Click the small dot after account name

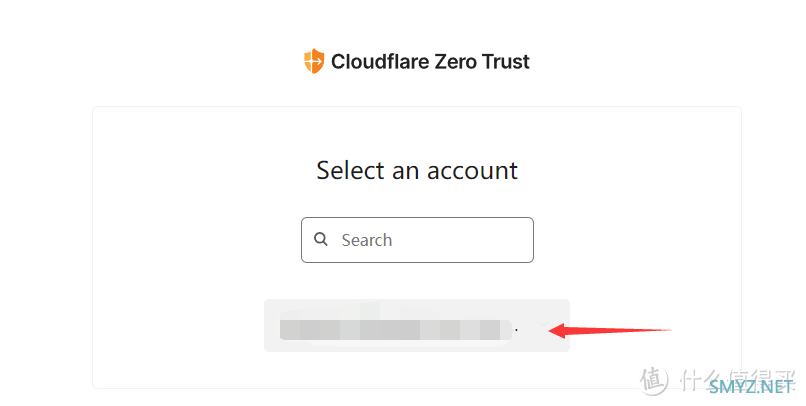coord(517,329)
